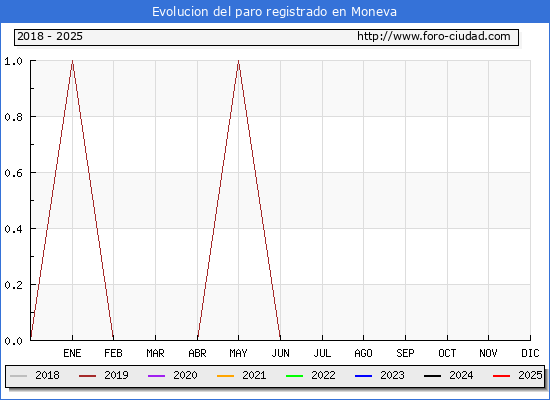Click the MAY month label
This screenshot has width=550, height=400.
(x=239, y=353)
